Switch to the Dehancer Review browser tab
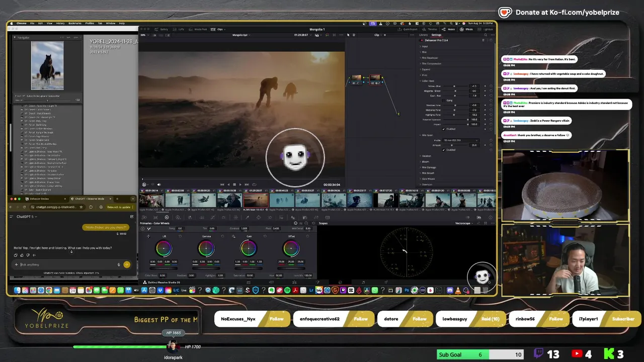644x362 pixels. (x=46, y=199)
